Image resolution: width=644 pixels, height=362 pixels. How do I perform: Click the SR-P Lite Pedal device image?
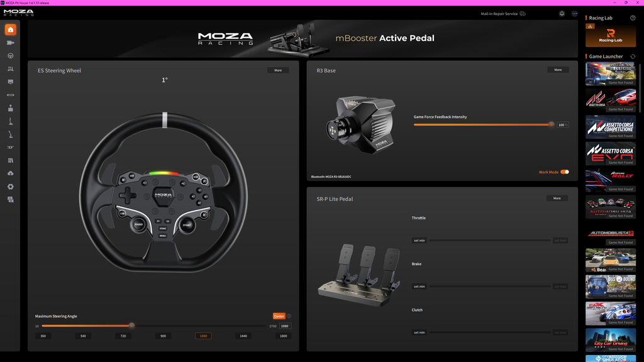tap(360, 275)
